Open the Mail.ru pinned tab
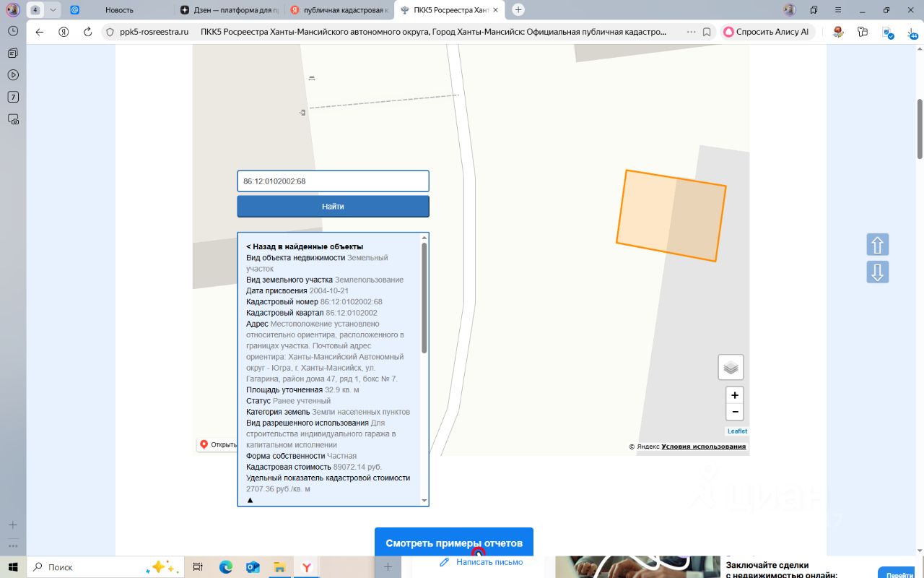Image resolution: width=924 pixels, height=578 pixels. coord(75,10)
